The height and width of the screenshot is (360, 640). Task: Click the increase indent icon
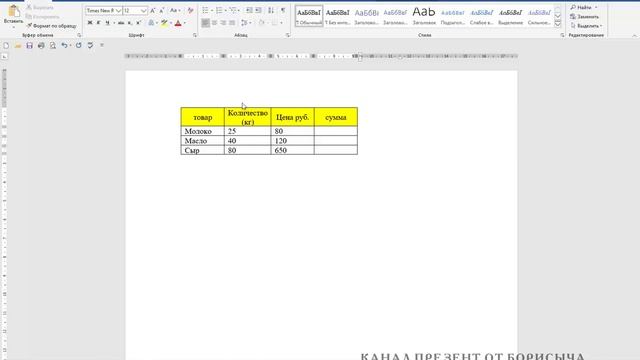[258, 10]
